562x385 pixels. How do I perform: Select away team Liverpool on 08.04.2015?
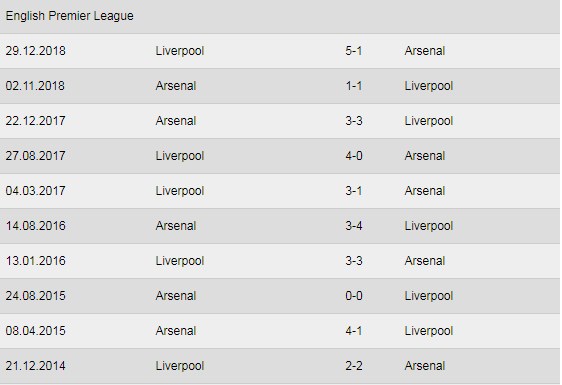[x=429, y=331]
